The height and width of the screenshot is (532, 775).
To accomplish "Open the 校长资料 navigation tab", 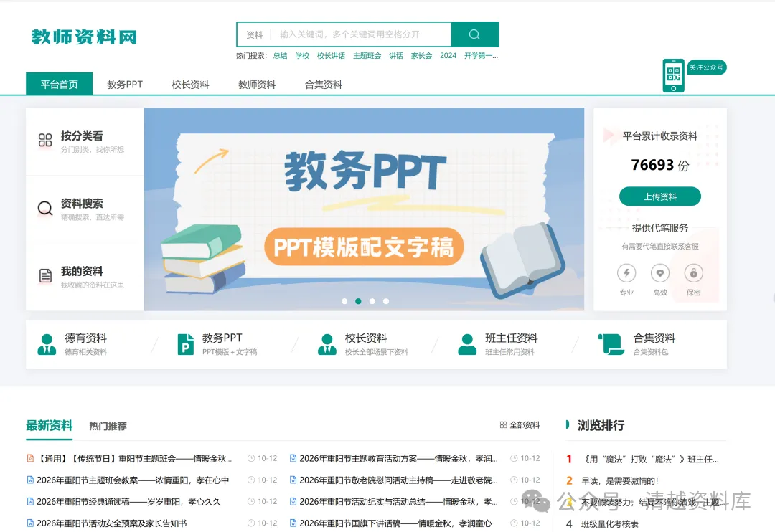I will coord(190,85).
